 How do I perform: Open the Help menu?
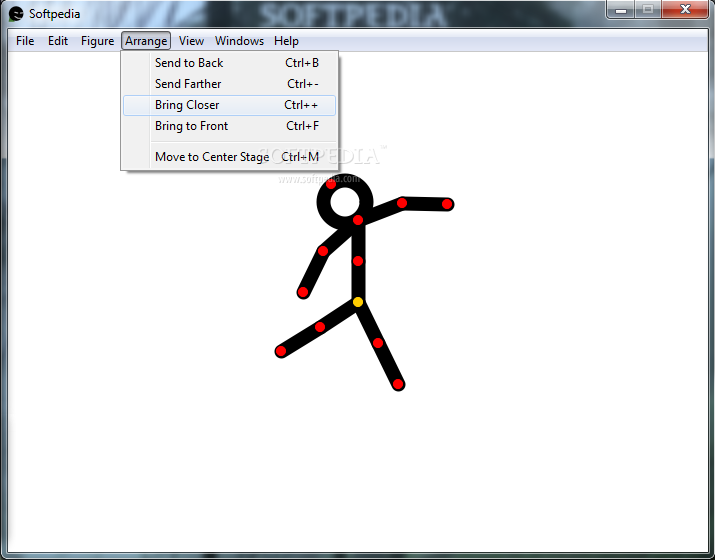[x=286, y=41]
